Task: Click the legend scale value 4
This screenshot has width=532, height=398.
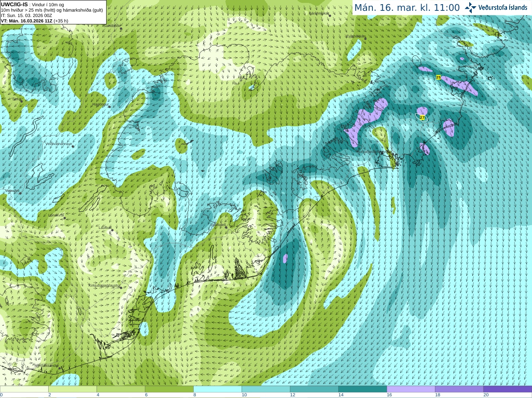Action: coord(98,395)
